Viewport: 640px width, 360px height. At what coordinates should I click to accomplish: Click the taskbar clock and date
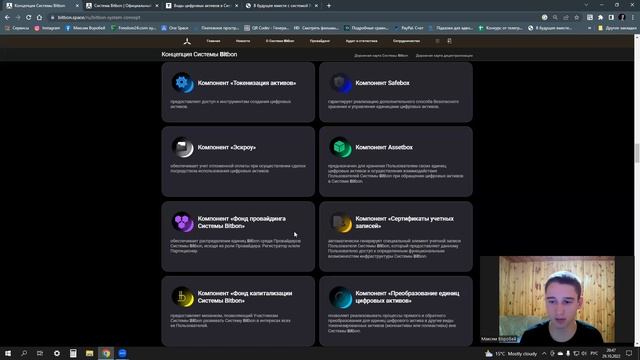coord(611,353)
